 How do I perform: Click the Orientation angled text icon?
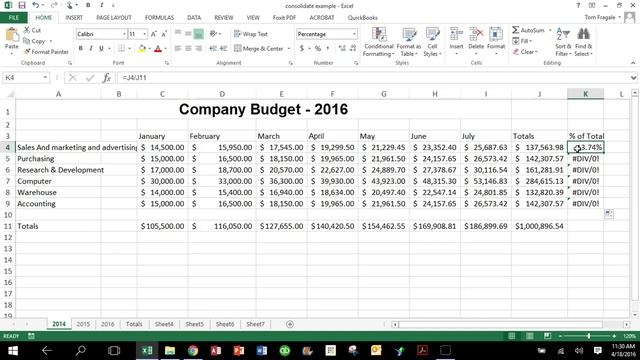pos(213,34)
